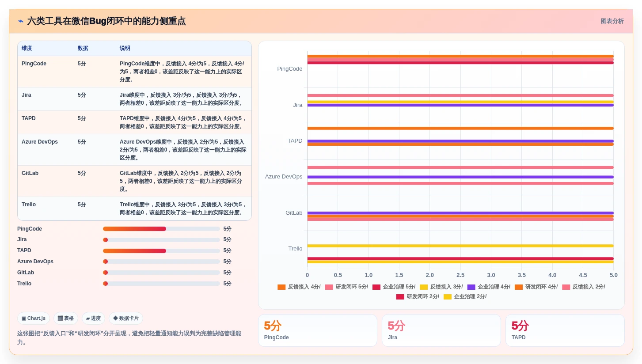Click the description text starting Jira维度中
The width and height of the screenshot is (642, 364).
pos(182,99)
